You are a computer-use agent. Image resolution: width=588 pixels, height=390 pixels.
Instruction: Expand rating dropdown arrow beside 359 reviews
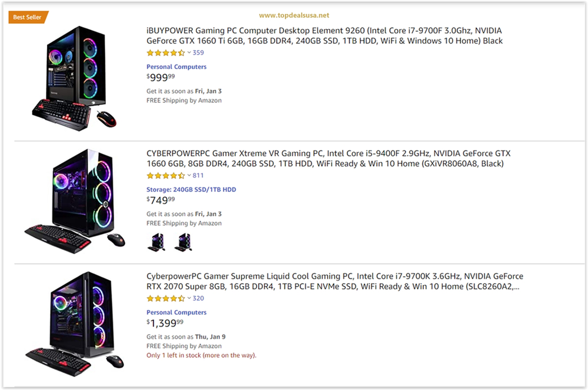[x=189, y=53]
